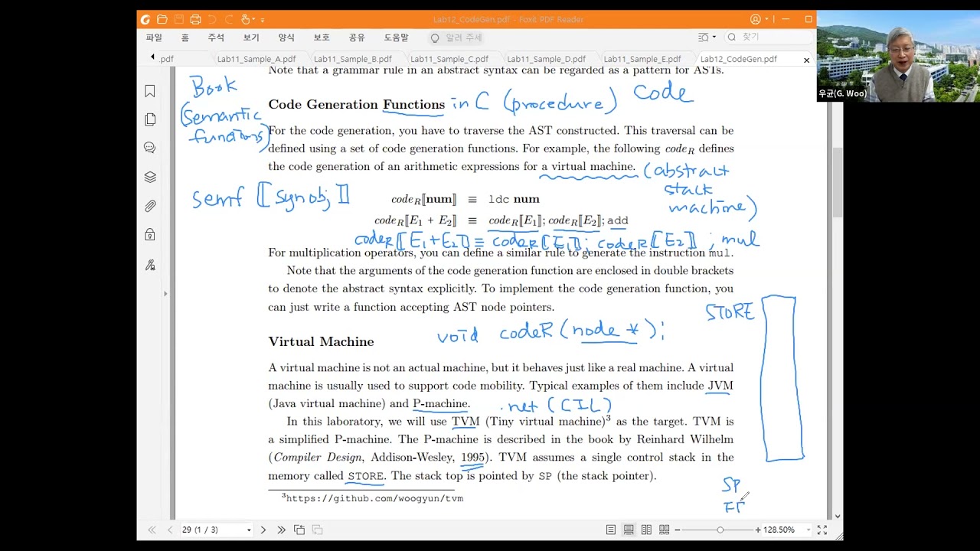Click the Save icon in title bar
Image resolution: width=980 pixels, height=551 pixels.
pos(178,19)
